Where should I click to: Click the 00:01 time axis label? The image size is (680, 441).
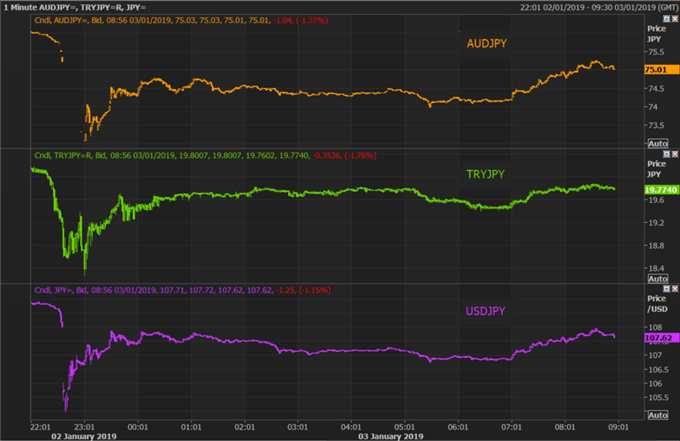(x=137, y=427)
